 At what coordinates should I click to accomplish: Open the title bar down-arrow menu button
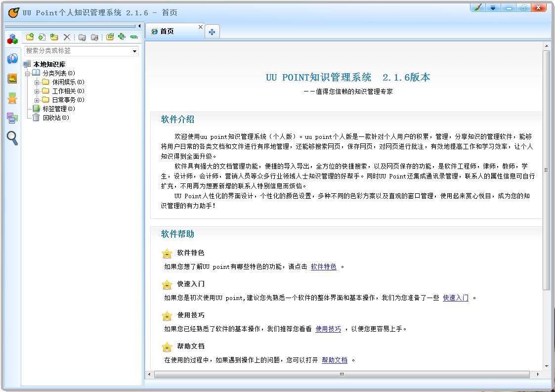493,7
